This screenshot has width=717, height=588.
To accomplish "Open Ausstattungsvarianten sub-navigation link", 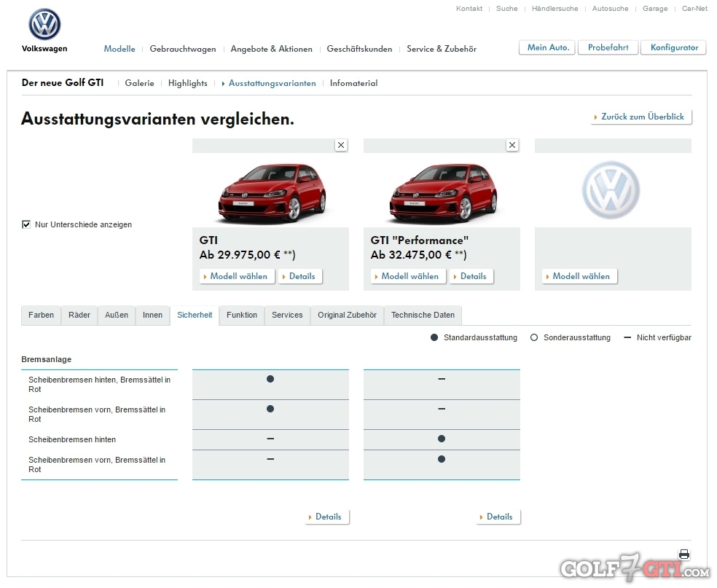I will [272, 83].
